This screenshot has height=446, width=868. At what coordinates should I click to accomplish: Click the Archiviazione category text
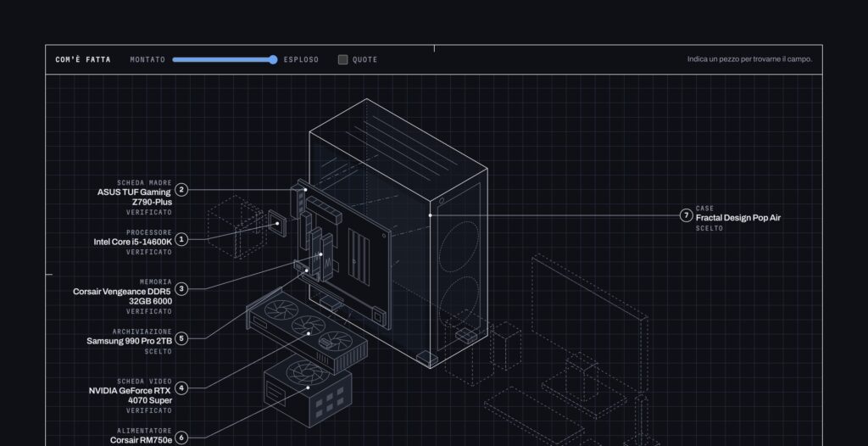point(142,332)
